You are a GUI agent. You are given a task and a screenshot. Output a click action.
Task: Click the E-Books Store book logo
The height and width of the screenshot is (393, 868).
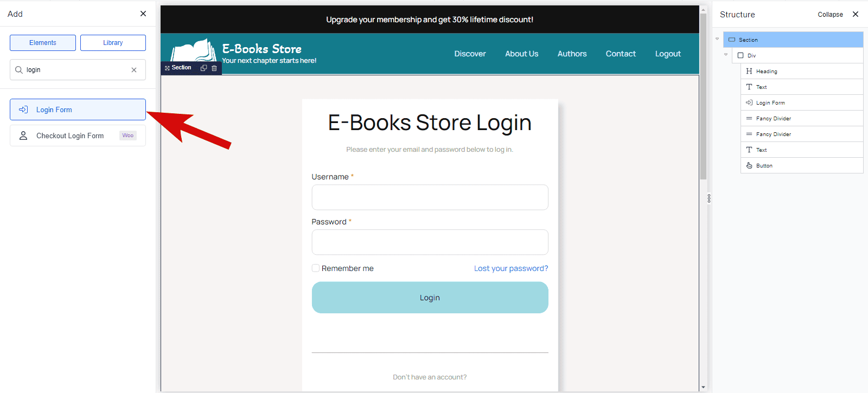coord(194,50)
